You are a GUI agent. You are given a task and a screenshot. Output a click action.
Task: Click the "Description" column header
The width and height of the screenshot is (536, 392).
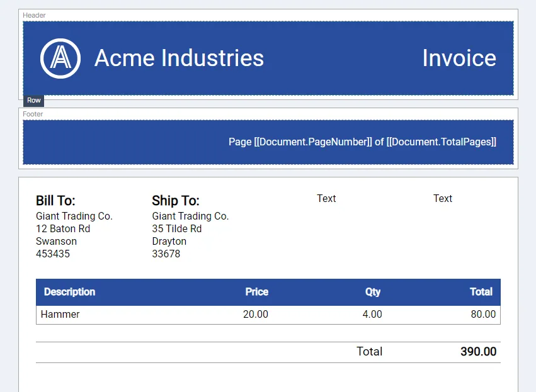(69, 292)
